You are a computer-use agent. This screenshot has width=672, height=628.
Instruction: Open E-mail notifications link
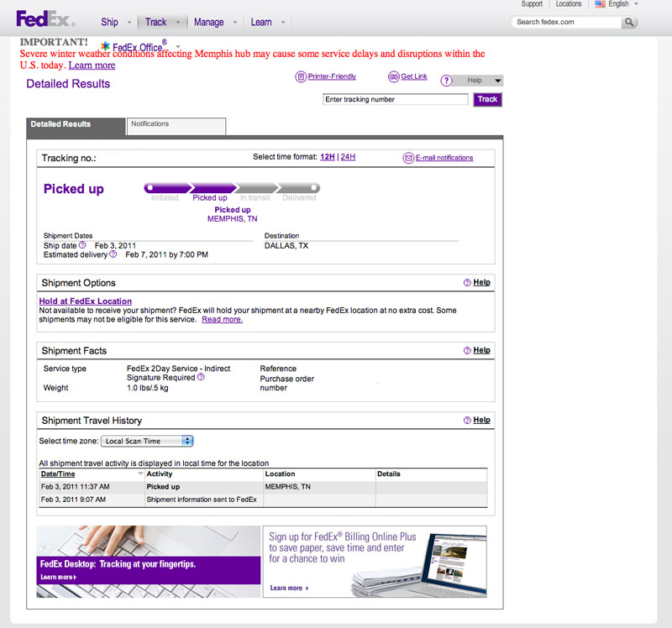tap(444, 158)
